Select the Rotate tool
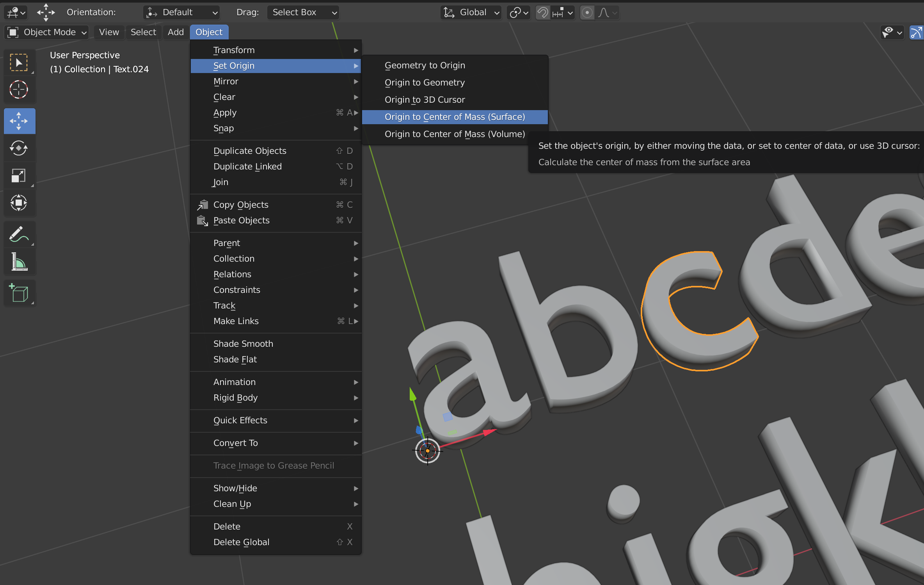924x585 pixels. [19, 148]
